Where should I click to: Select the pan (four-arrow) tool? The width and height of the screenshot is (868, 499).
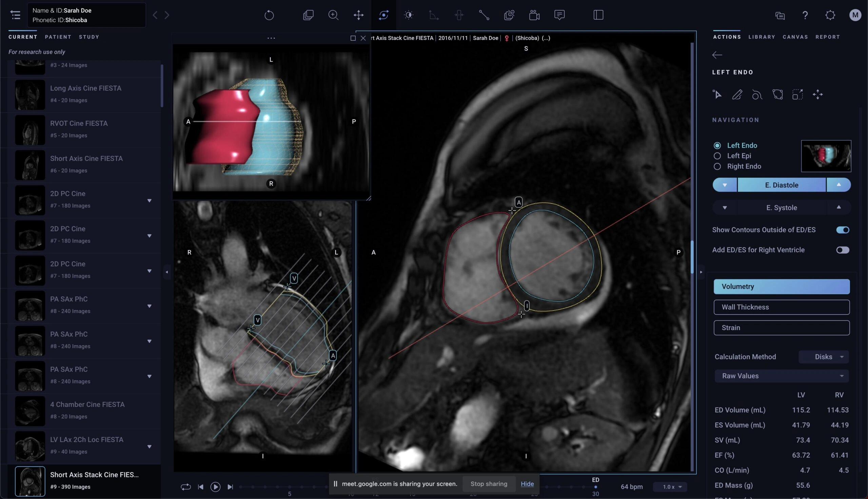click(x=358, y=15)
